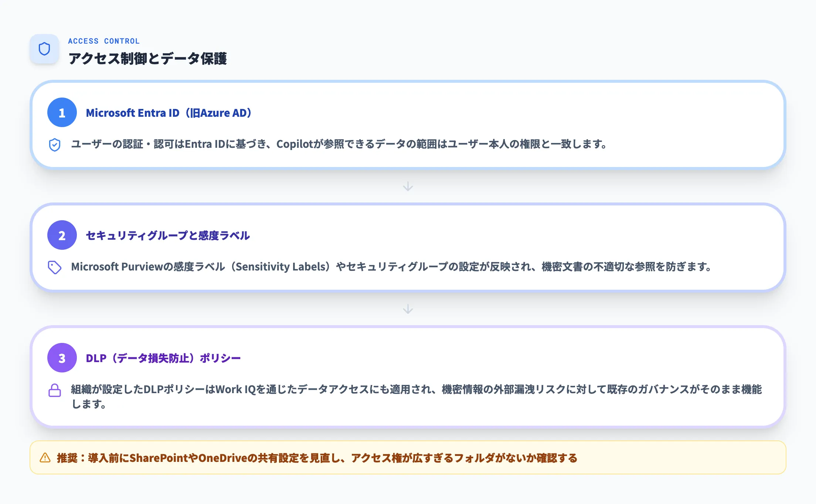The height and width of the screenshot is (504, 816).
Task: Open the DLP（データ損失防止）ポリシー heading
Action: (163, 358)
